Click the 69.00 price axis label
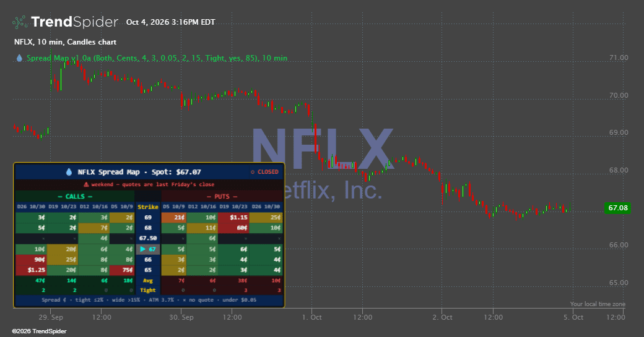The height and width of the screenshot is (337, 644). (619, 132)
